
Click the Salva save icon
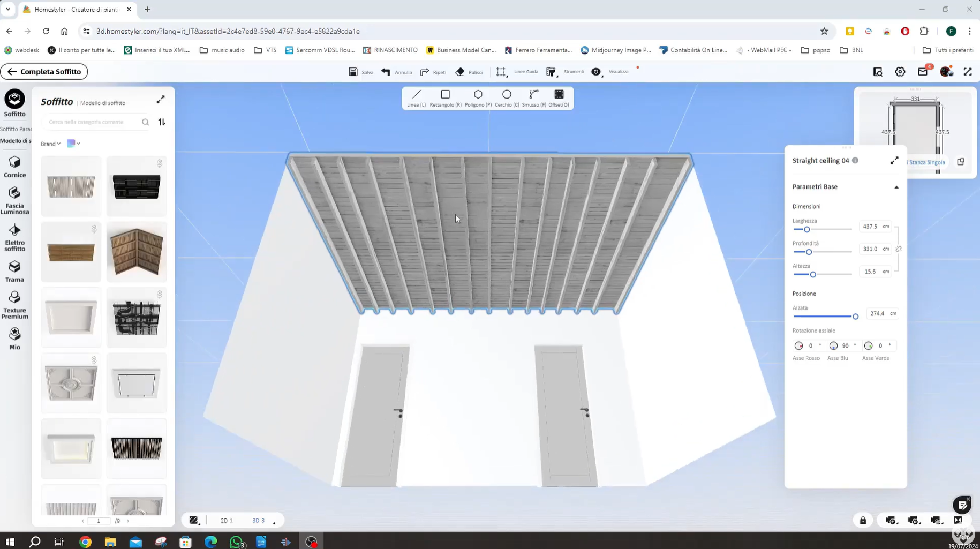point(353,72)
